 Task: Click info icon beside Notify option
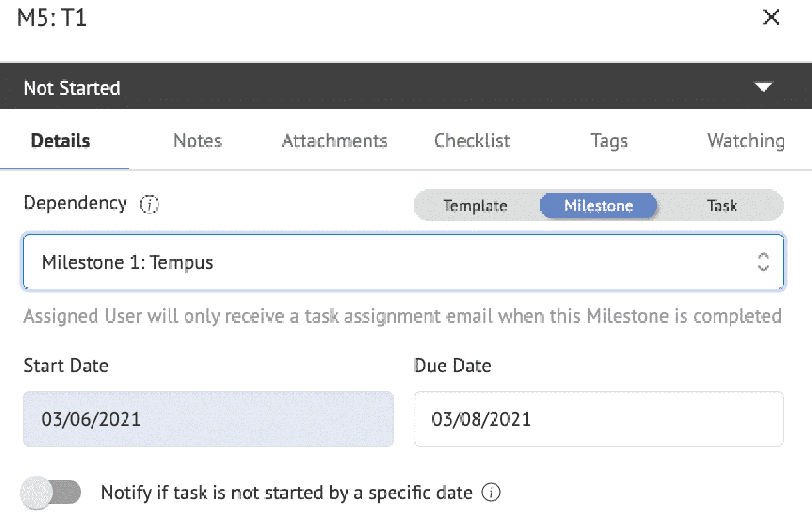[491, 493]
